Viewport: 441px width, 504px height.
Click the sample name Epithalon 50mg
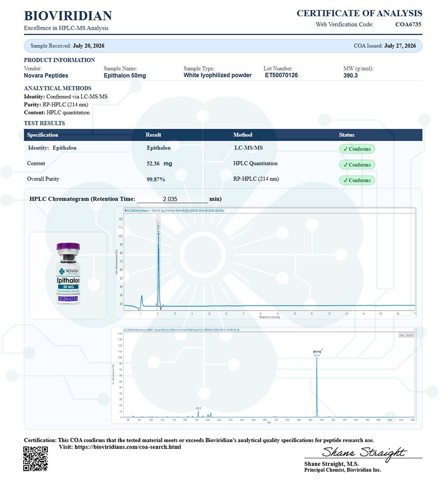point(125,75)
